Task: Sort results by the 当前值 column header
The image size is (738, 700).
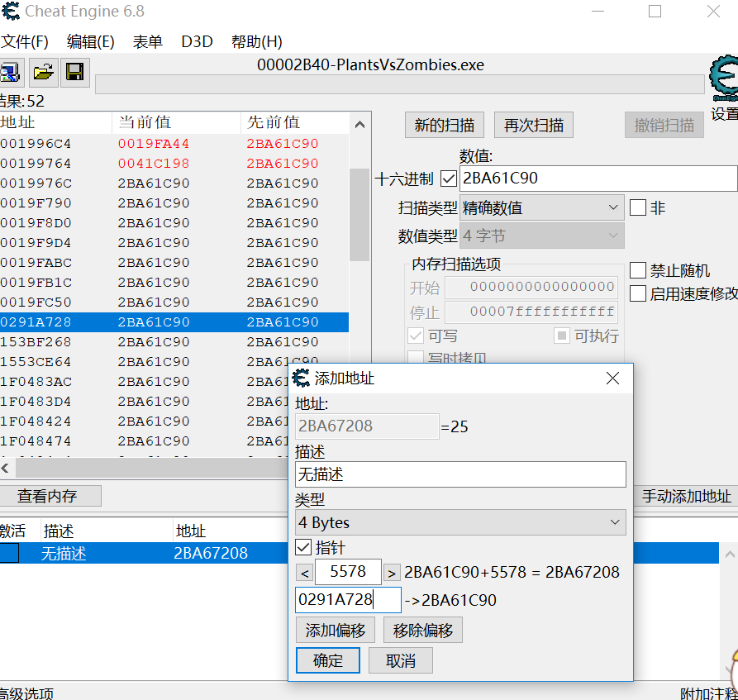Action: (x=177, y=122)
